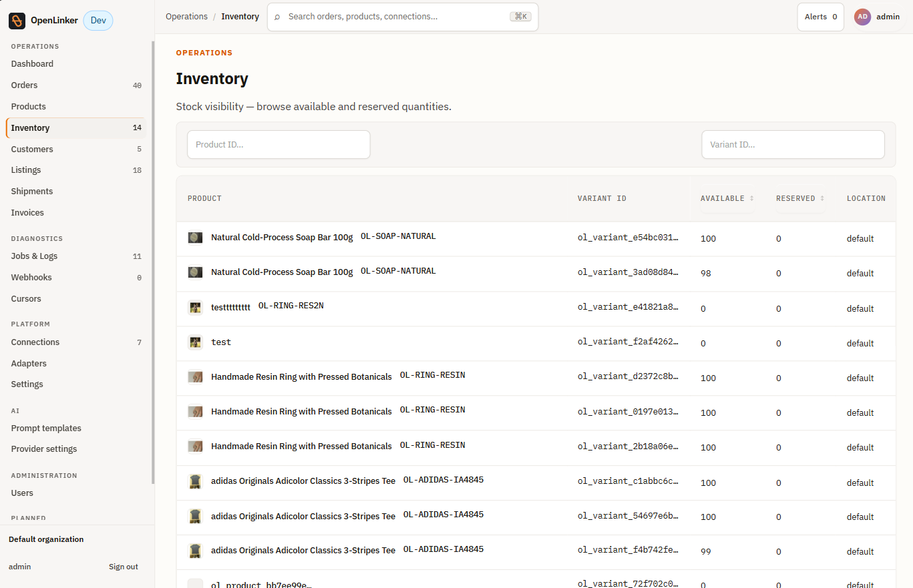Sort by the Available column arrows
913x588 pixels.
pyautogui.click(x=751, y=198)
